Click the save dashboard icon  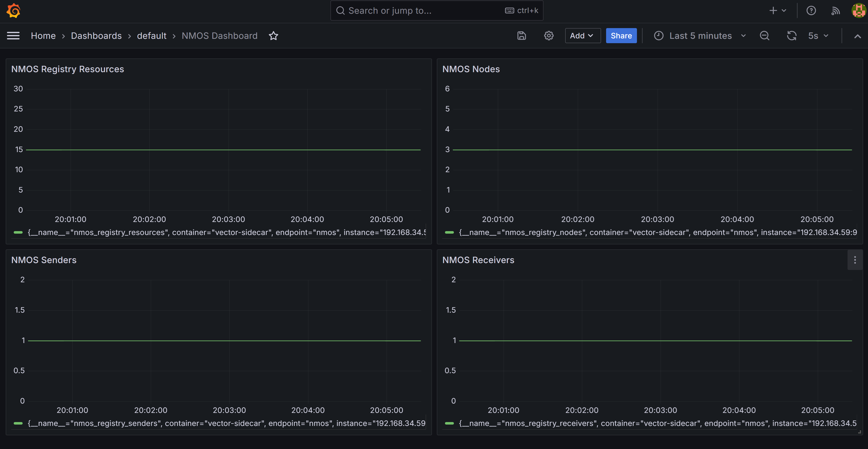coord(521,36)
